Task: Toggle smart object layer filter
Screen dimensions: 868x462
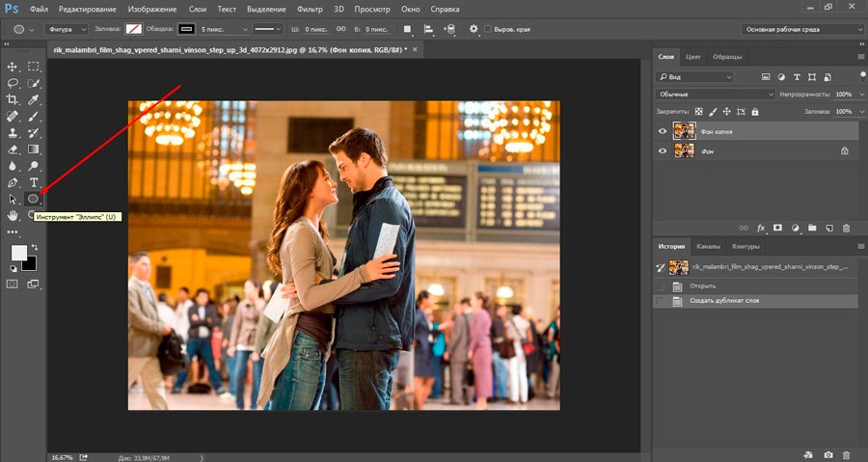Action: (x=827, y=77)
